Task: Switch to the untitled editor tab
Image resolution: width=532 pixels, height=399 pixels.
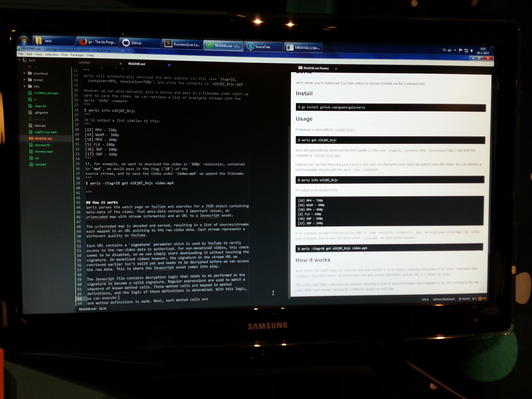Action: click(85, 63)
